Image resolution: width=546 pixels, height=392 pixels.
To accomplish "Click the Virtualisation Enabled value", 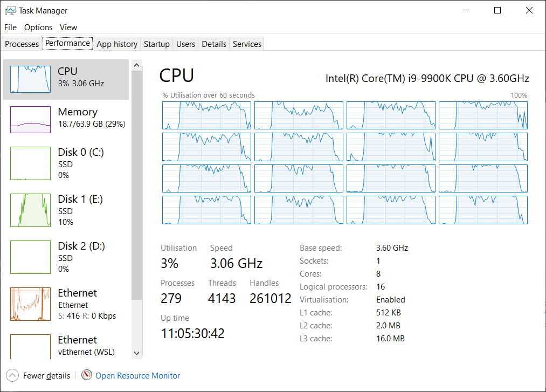I will (391, 300).
